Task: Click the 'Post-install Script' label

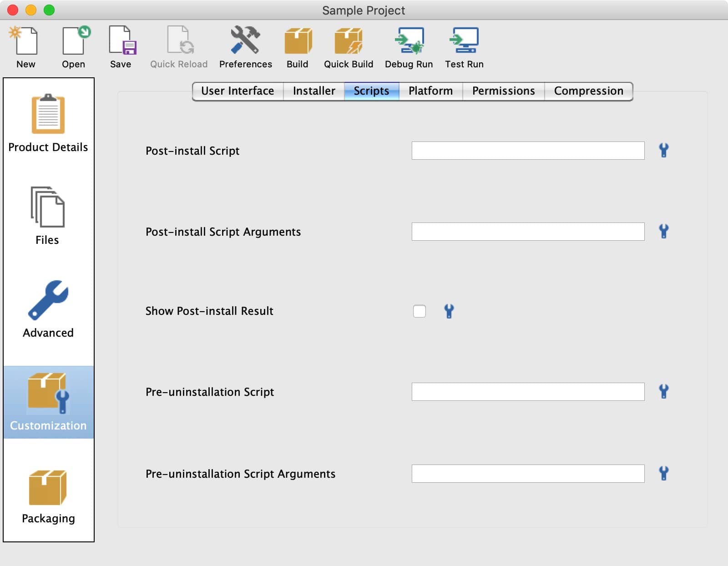Action: tap(192, 151)
